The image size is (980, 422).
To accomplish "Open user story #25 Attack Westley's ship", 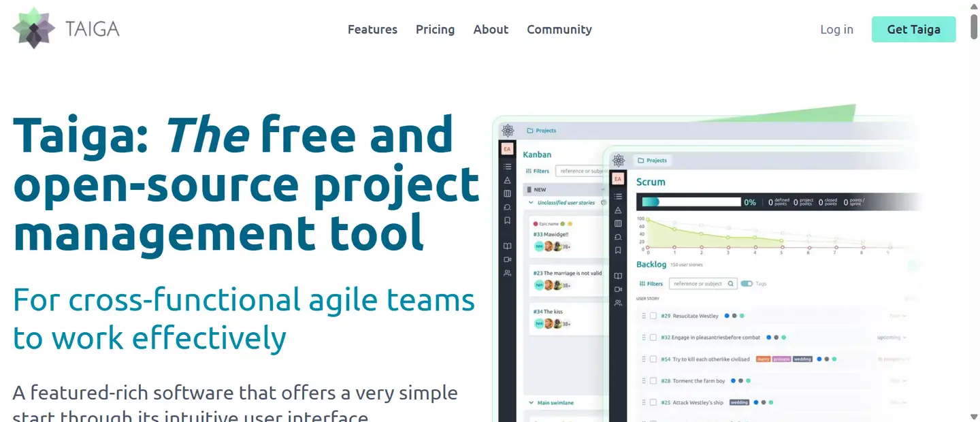I will tap(691, 402).
